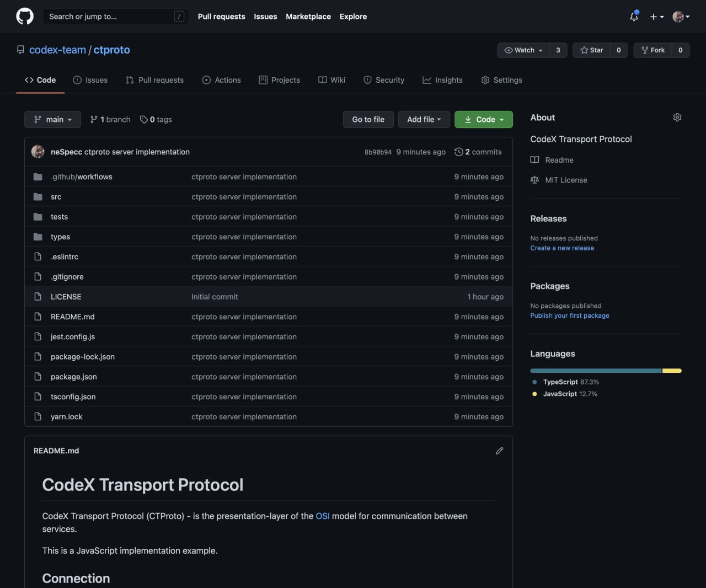This screenshot has height=588, width=706.
Task: Click the tests folder icon
Action: (x=38, y=217)
